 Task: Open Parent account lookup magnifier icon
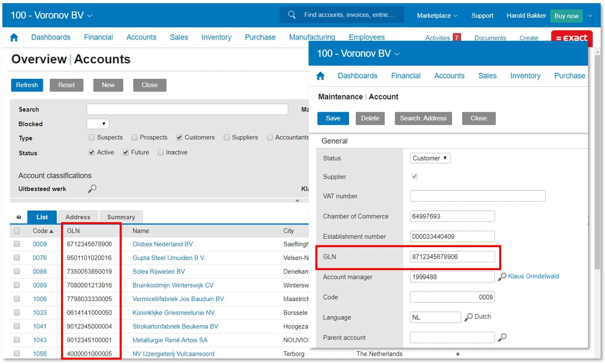(x=502, y=337)
